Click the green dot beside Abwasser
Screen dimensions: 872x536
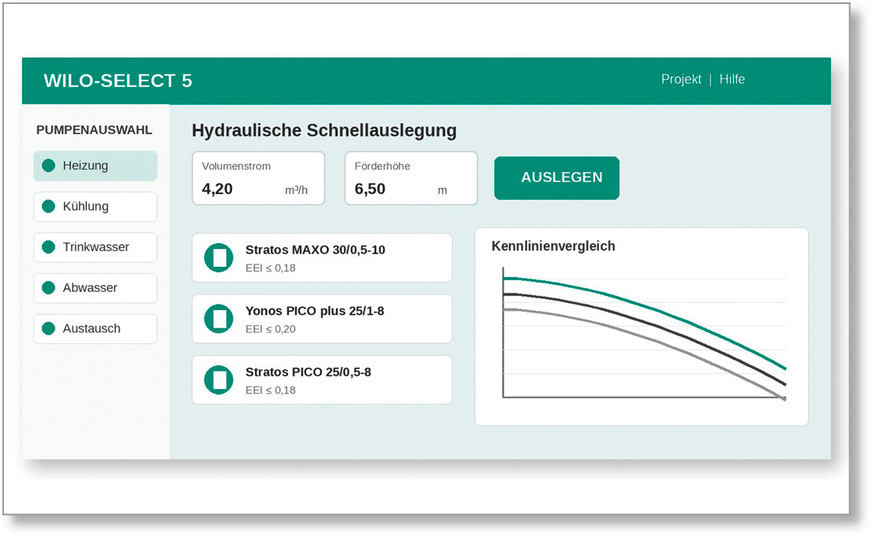48,287
